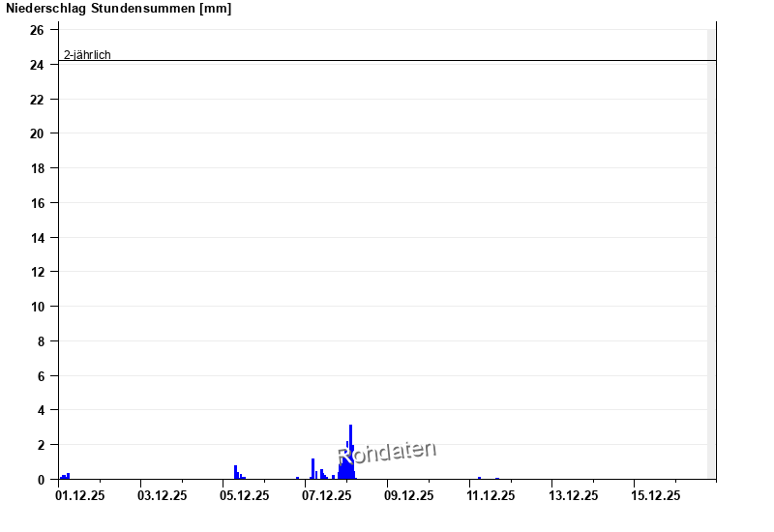
Task: Select the 11.12.25 date label
Action: point(491,496)
